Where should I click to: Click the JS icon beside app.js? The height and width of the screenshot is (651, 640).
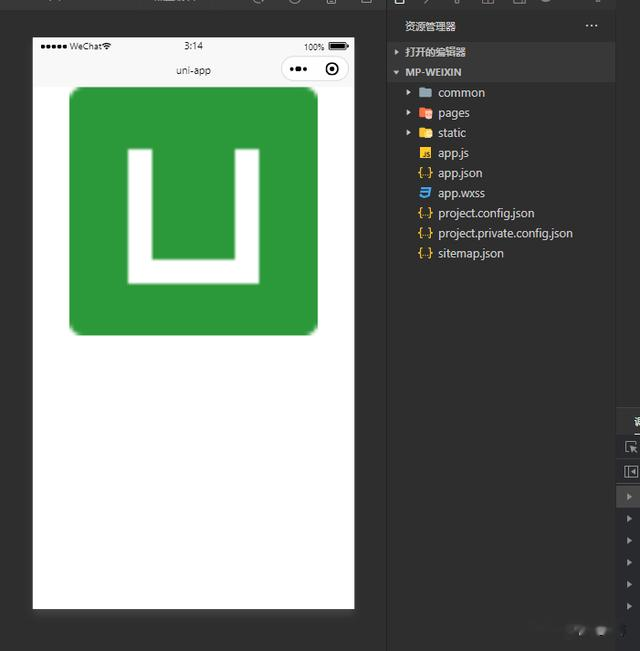pos(425,153)
